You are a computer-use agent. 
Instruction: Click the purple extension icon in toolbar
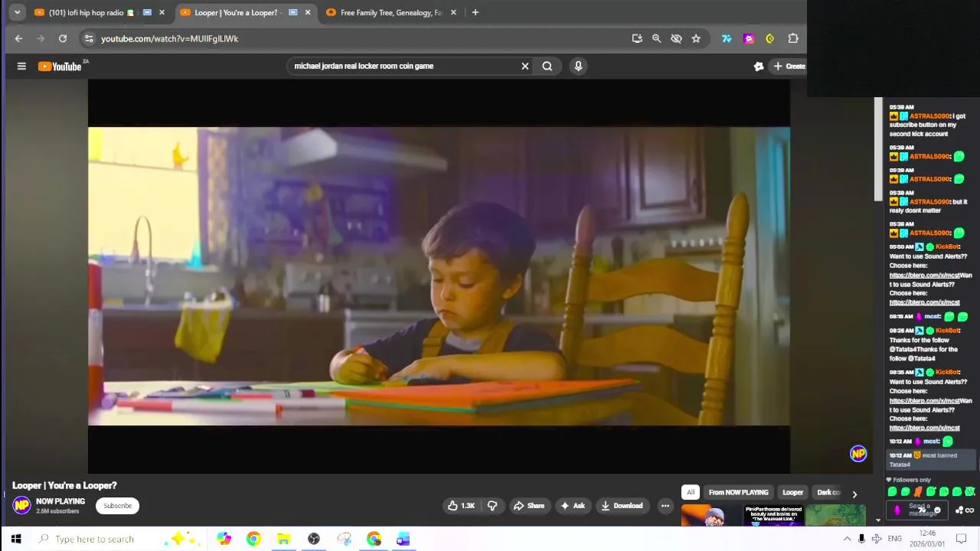(749, 38)
